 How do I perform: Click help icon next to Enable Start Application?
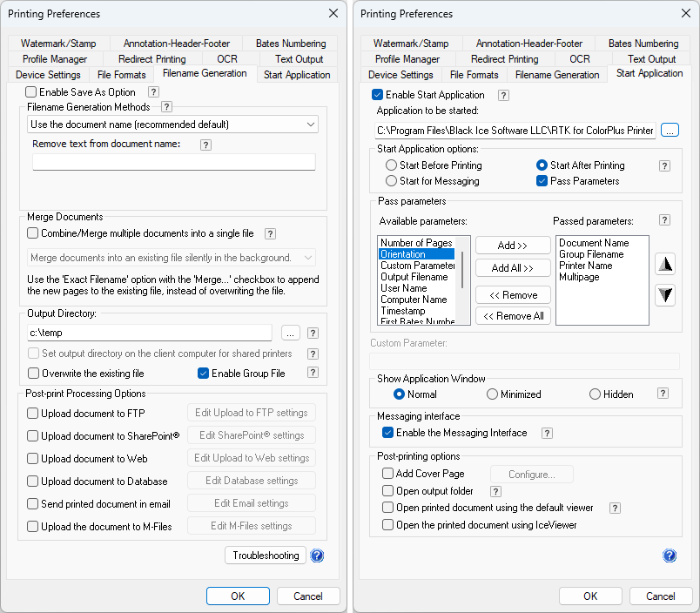click(503, 95)
